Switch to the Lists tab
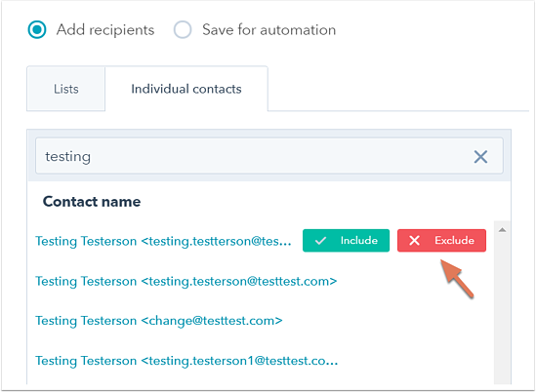 pyautogui.click(x=66, y=89)
